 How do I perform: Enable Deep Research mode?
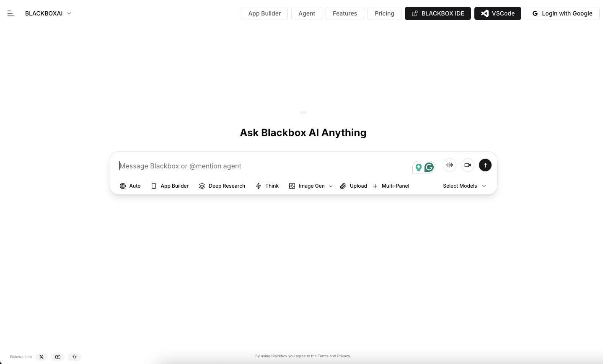[x=222, y=186]
